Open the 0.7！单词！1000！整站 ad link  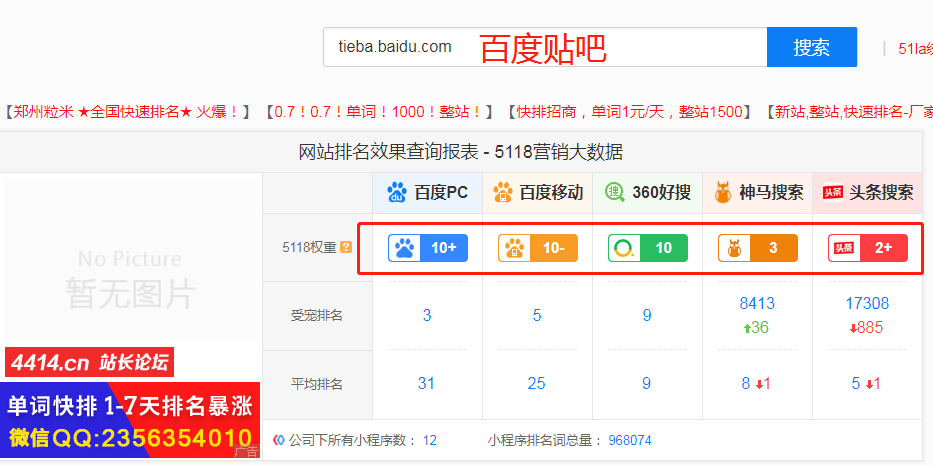pos(378,111)
